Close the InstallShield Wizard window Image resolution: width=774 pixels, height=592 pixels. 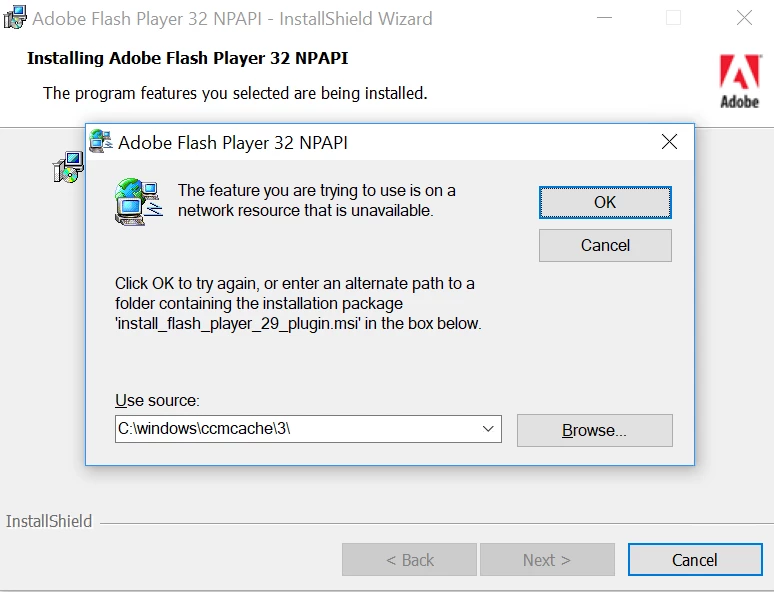pos(744,18)
